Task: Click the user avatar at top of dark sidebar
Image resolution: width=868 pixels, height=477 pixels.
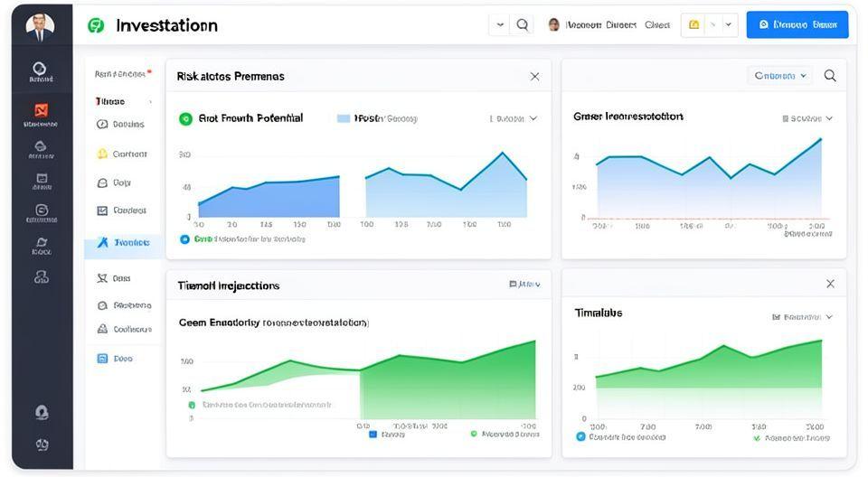Action: click(x=40, y=26)
